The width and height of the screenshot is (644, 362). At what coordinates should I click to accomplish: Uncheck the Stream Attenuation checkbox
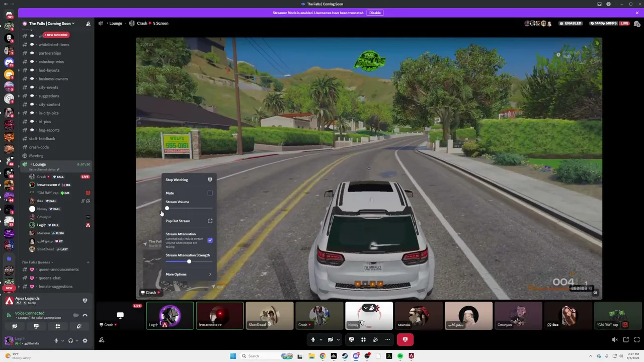(x=210, y=240)
